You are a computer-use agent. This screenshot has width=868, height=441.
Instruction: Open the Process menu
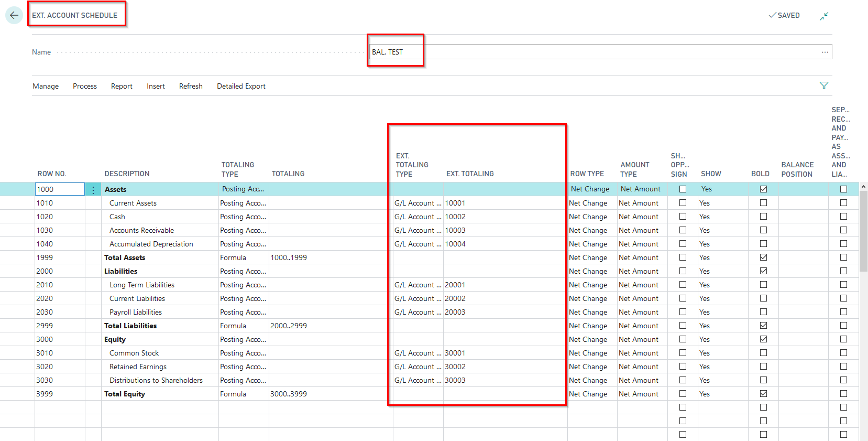pyautogui.click(x=85, y=86)
